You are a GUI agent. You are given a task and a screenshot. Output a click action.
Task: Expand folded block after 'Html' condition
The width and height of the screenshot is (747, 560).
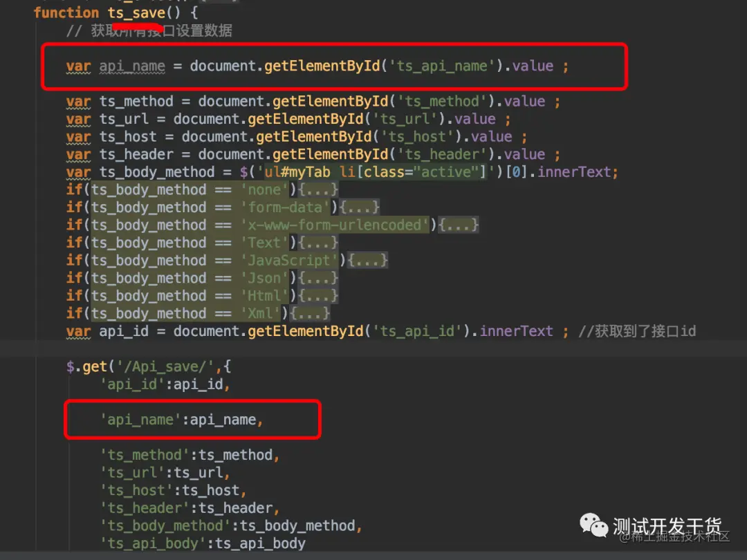pos(318,296)
